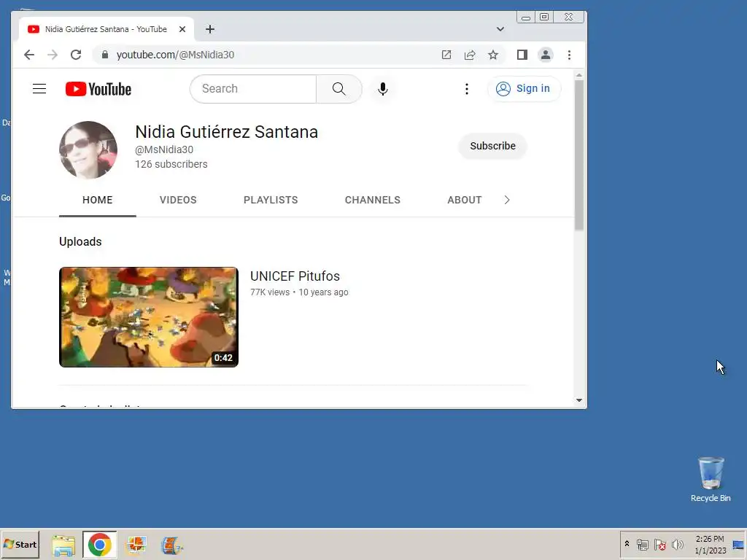Click the 77K views text
This screenshot has height=560, width=747.
(x=270, y=292)
